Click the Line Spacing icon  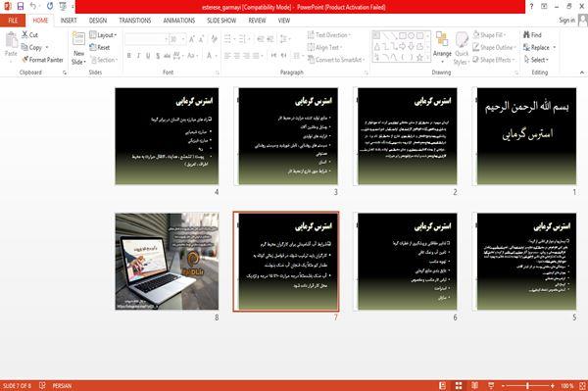pos(284,39)
